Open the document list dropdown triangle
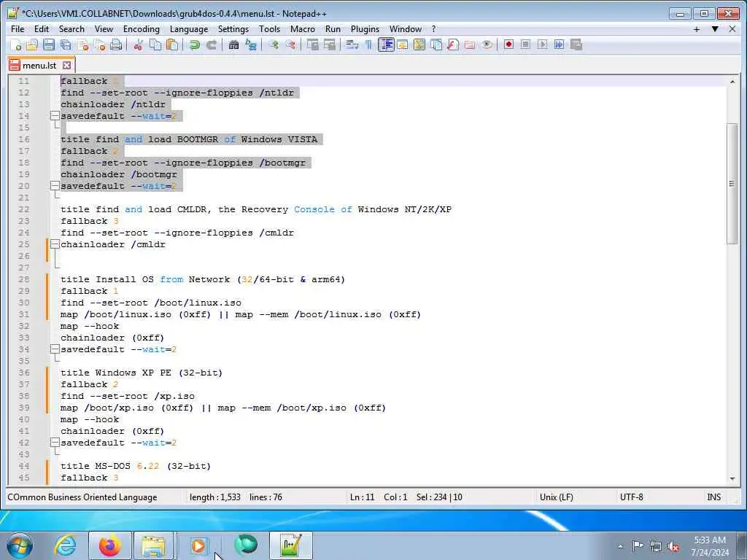 pos(715,29)
